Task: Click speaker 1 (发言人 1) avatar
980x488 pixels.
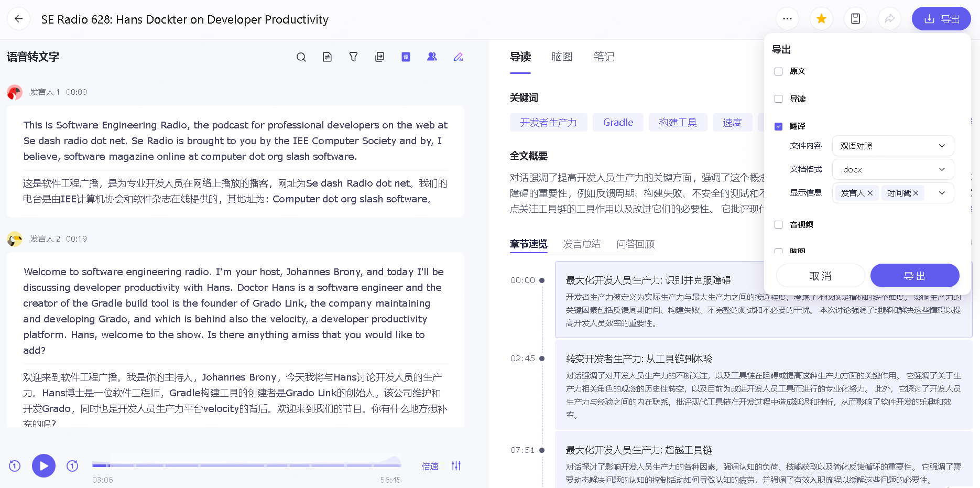Action: (x=15, y=92)
